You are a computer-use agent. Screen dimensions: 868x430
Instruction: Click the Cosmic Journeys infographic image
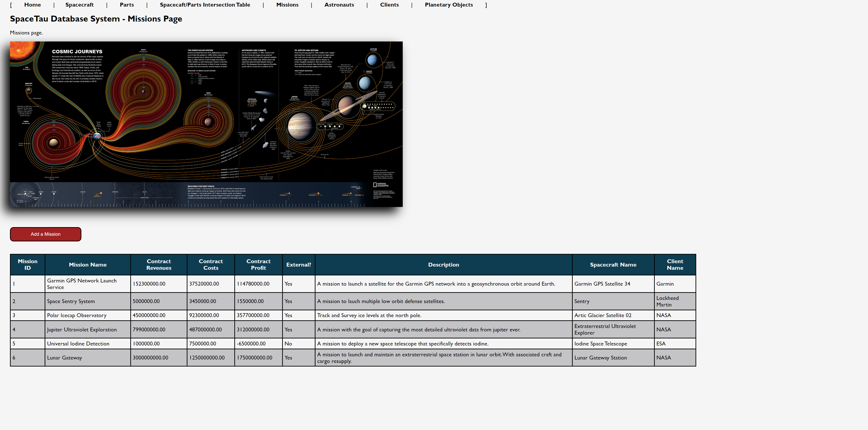206,124
